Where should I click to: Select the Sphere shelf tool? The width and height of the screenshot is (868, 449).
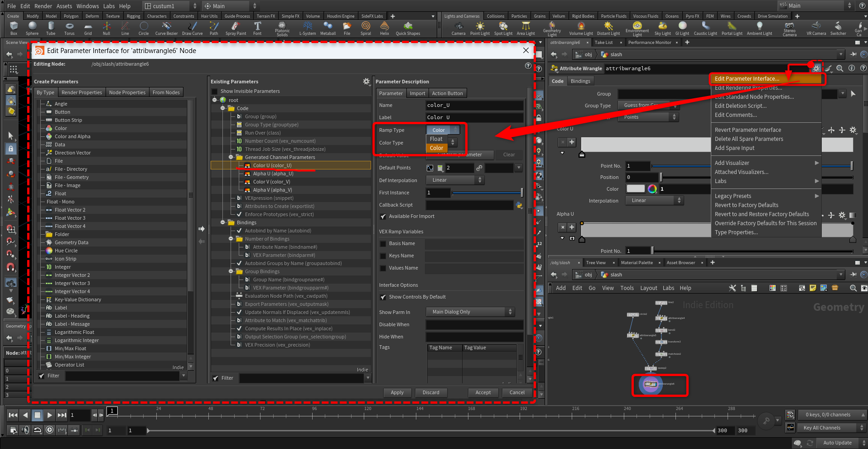[x=32, y=28]
